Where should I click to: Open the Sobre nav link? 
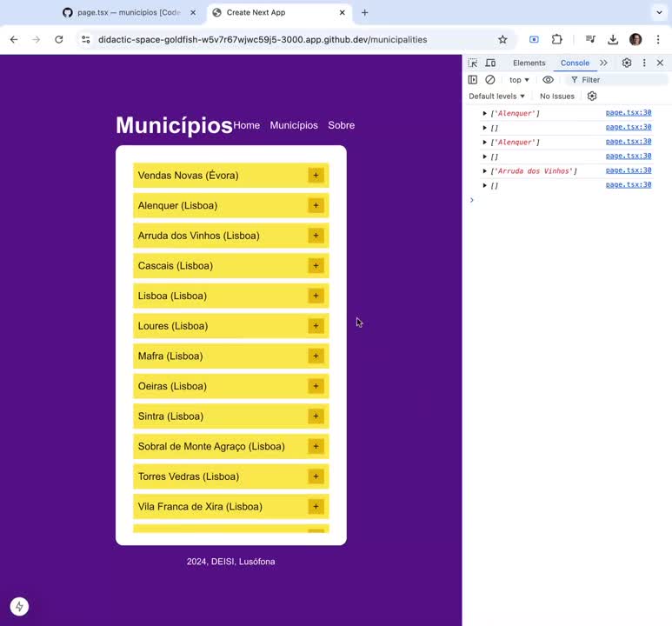pos(341,125)
